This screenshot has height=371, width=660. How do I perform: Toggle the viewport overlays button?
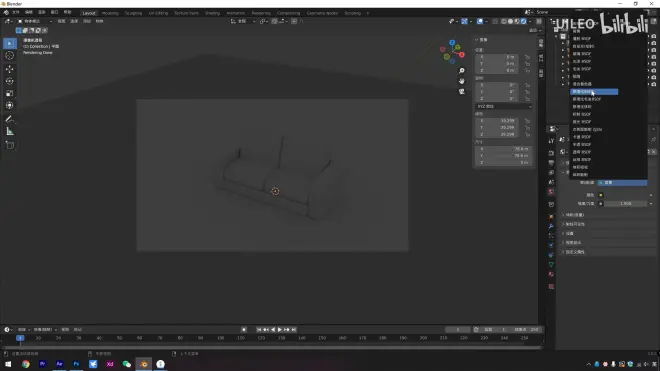coord(480,21)
